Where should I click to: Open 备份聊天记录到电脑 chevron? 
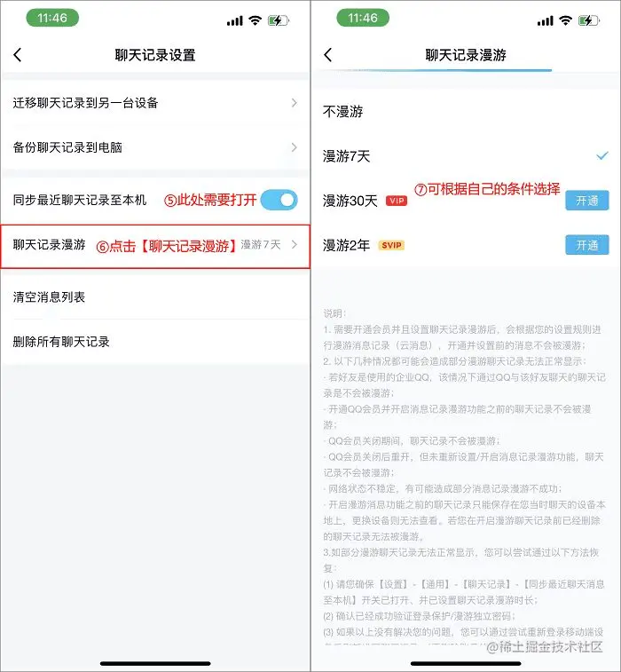[295, 147]
